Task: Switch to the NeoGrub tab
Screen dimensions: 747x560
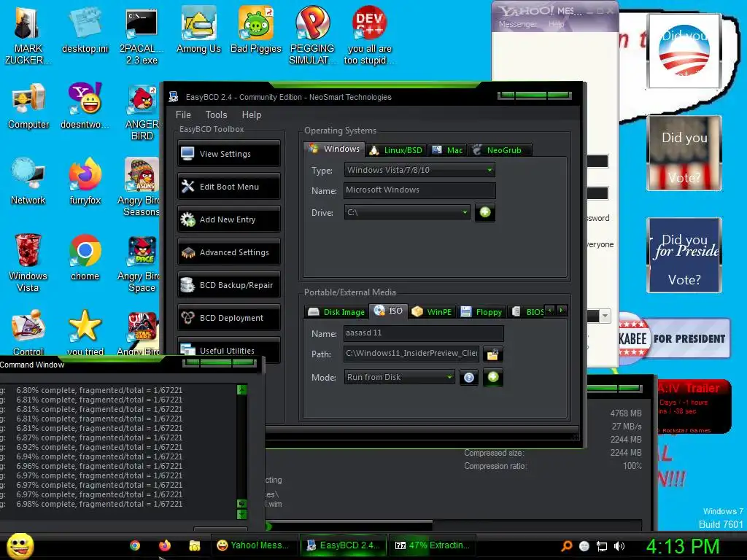Action: pyautogui.click(x=500, y=150)
